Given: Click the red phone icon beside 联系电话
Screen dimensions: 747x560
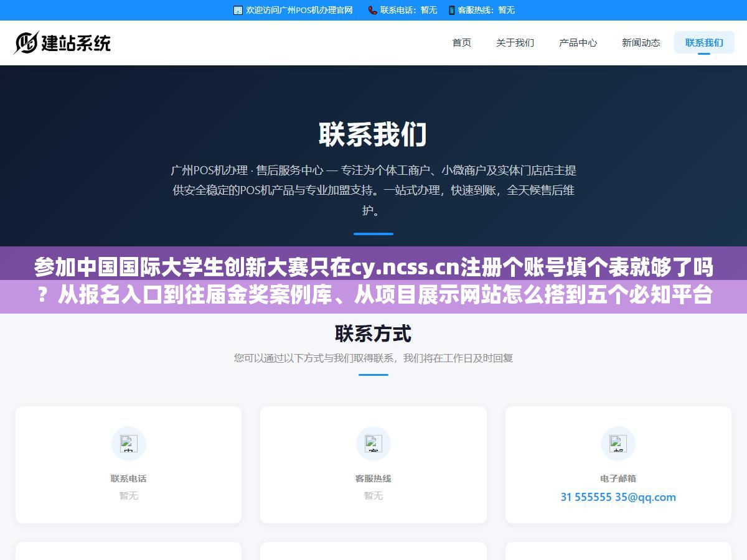Looking at the screenshot, I should pyautogui.click(x=372, y=10).
